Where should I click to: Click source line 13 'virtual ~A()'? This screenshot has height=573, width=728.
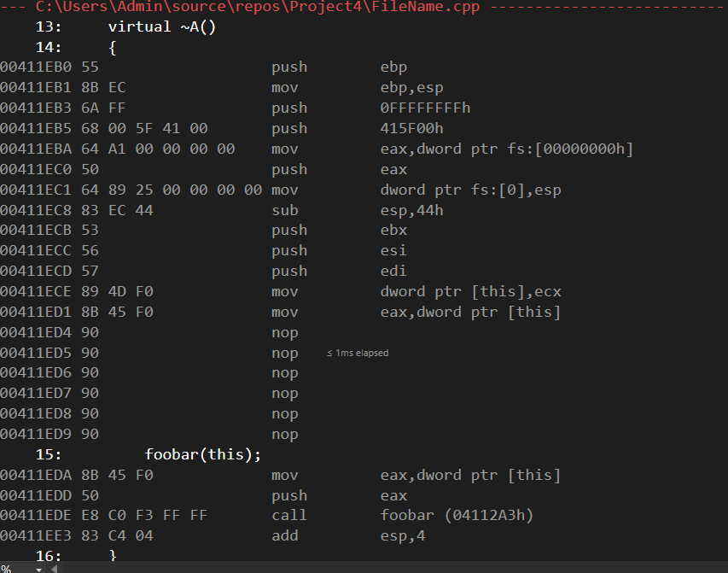[162, 27]
